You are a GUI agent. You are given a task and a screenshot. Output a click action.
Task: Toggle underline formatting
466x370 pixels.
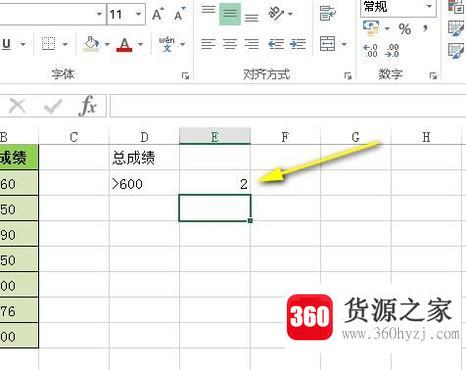coord(6,44)
